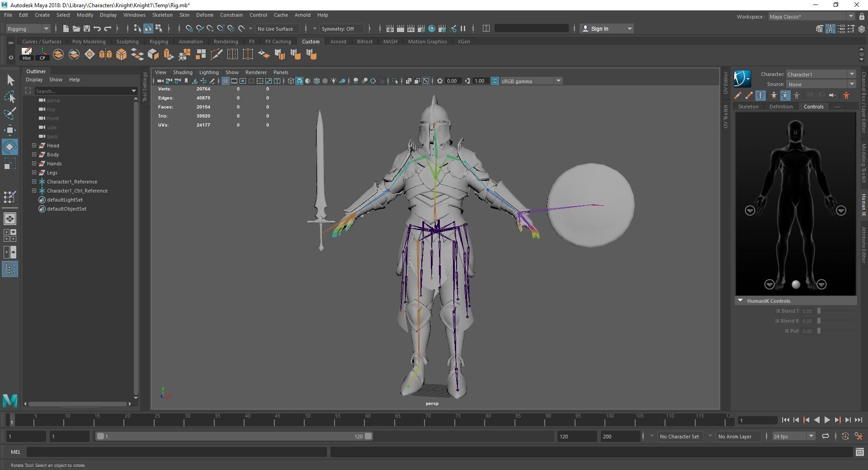Select defaultLightSet in the Outliner
Screen dimensions: 868x470
[65, 199]
